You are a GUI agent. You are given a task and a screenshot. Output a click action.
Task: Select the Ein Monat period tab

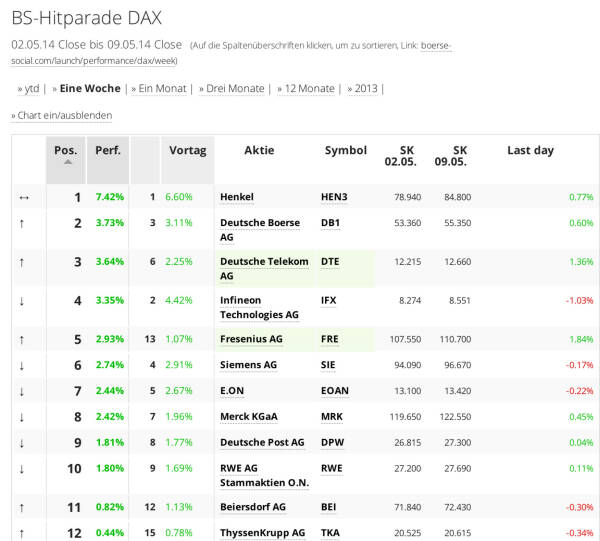point(160,88)
